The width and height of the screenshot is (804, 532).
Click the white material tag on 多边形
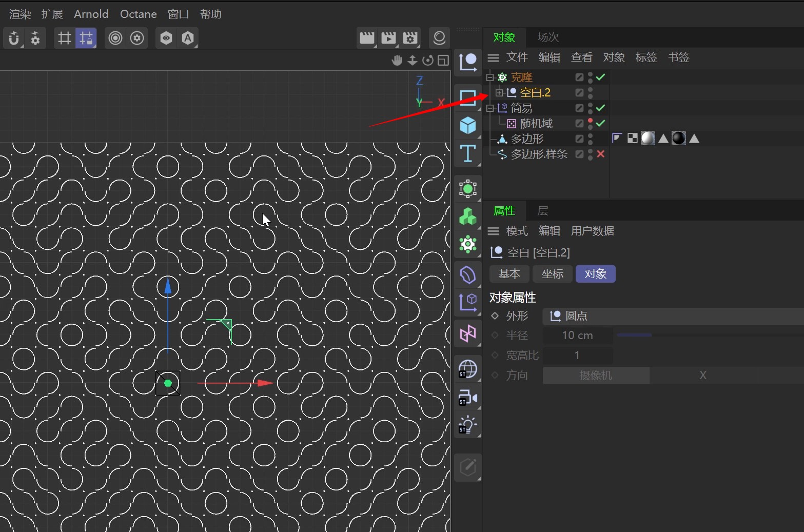pyautogui.click(x=648, y=139)
